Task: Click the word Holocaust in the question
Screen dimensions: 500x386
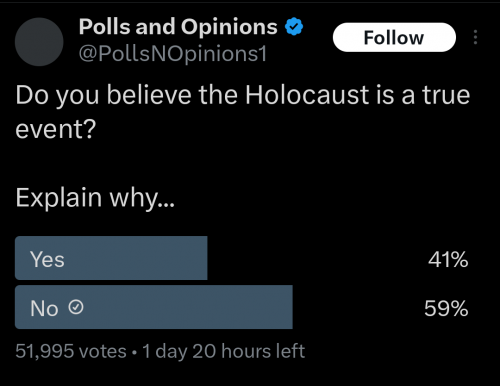Action: (307, 95)
